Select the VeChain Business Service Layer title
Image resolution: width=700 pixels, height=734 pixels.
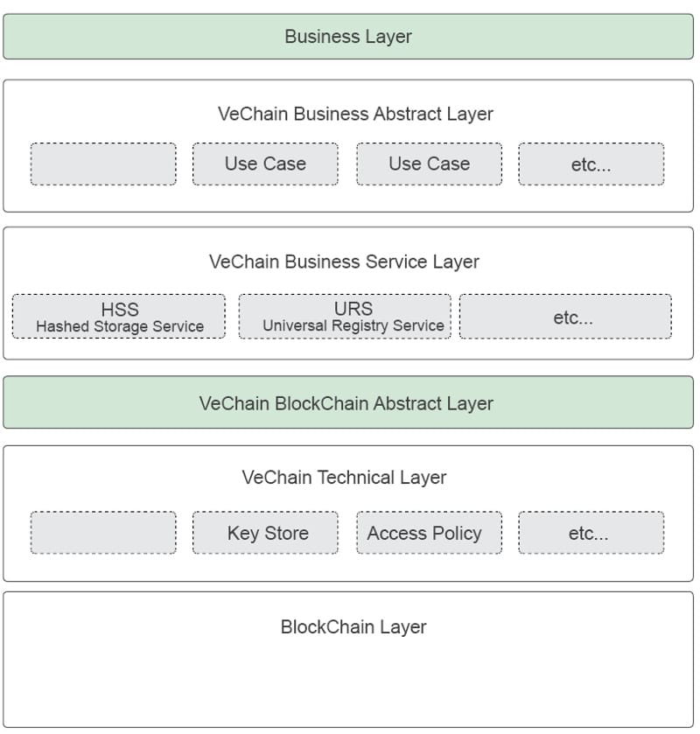click(x=344, y=262)
